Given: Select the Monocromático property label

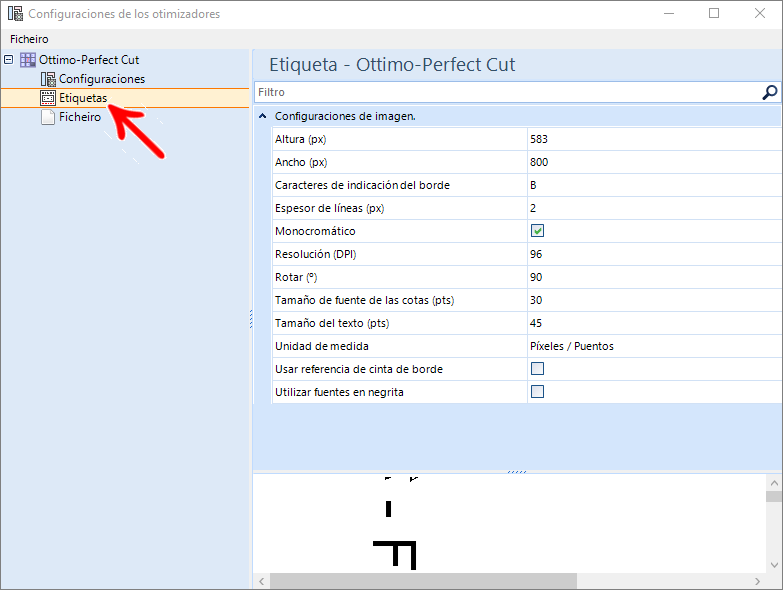Looking at the screenshot, I should 315,231.
